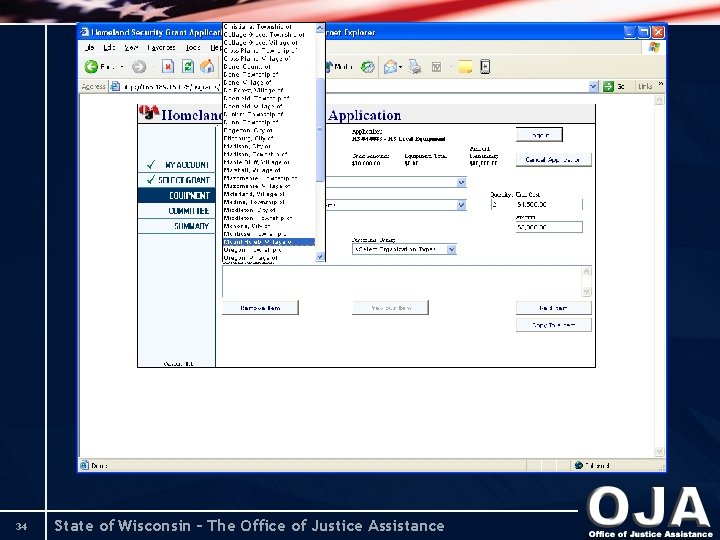This screenshot has width=720, height=540.
Task: Click the View Your Items button
Action: (x=390, y=308)
